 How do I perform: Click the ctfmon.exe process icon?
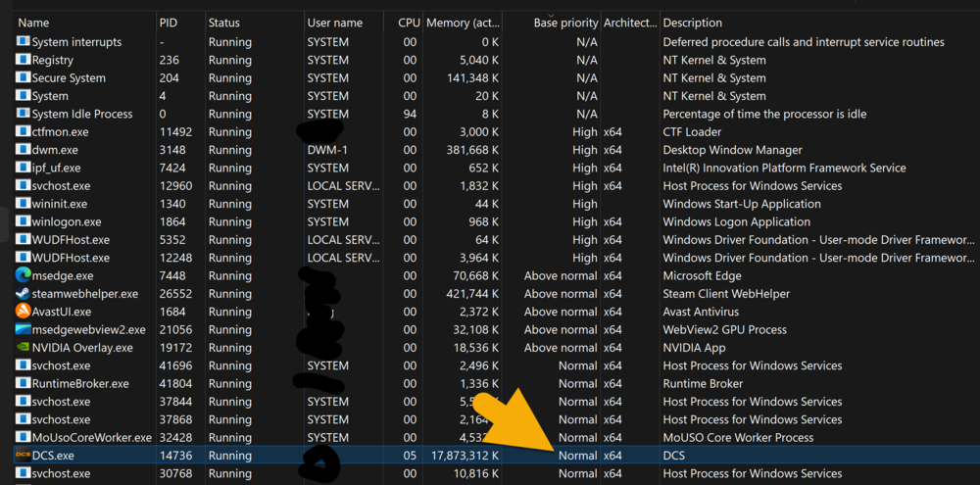pos(23,132)
